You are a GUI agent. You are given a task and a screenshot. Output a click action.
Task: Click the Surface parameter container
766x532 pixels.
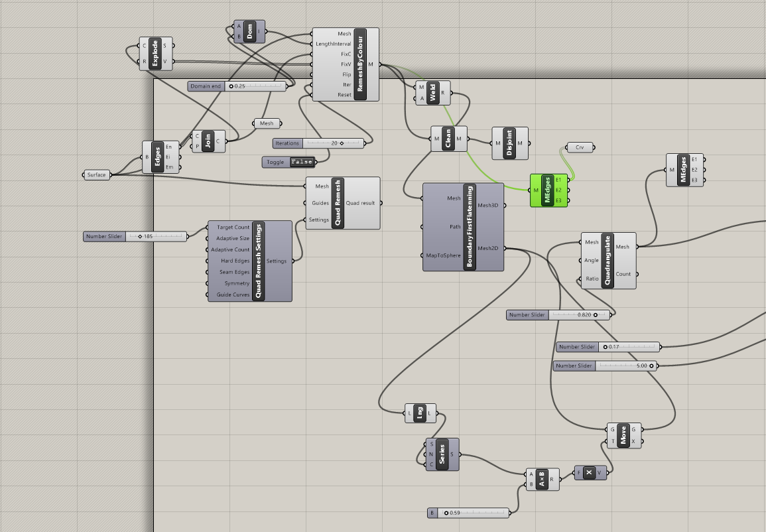(97, 175)
